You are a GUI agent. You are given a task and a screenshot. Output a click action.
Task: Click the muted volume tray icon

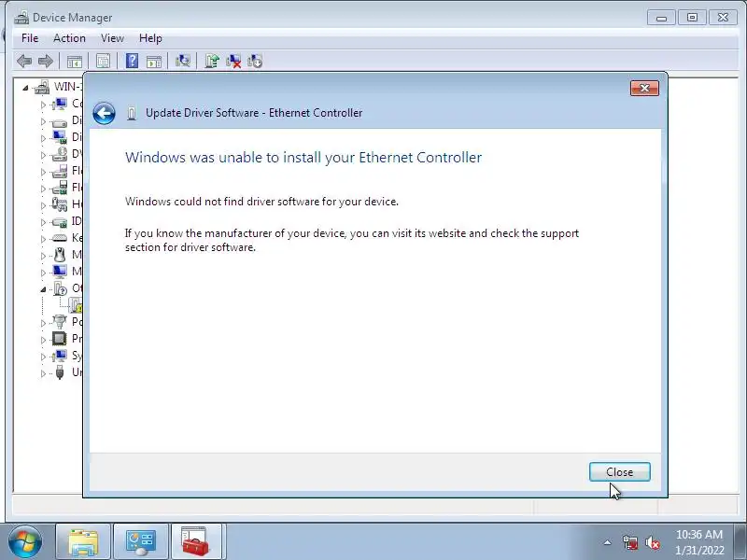tap(653, 542)
